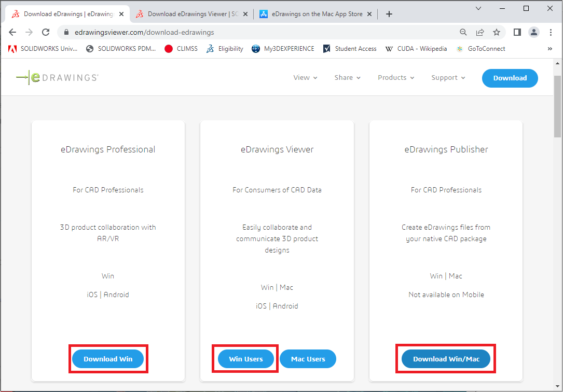Show hidden bookmarks overflow
This screenshot has height=392, width=563.
550,49
